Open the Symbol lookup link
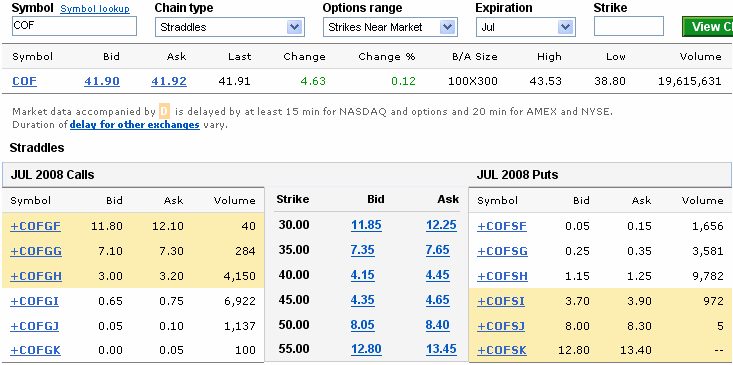 [95, 9]
